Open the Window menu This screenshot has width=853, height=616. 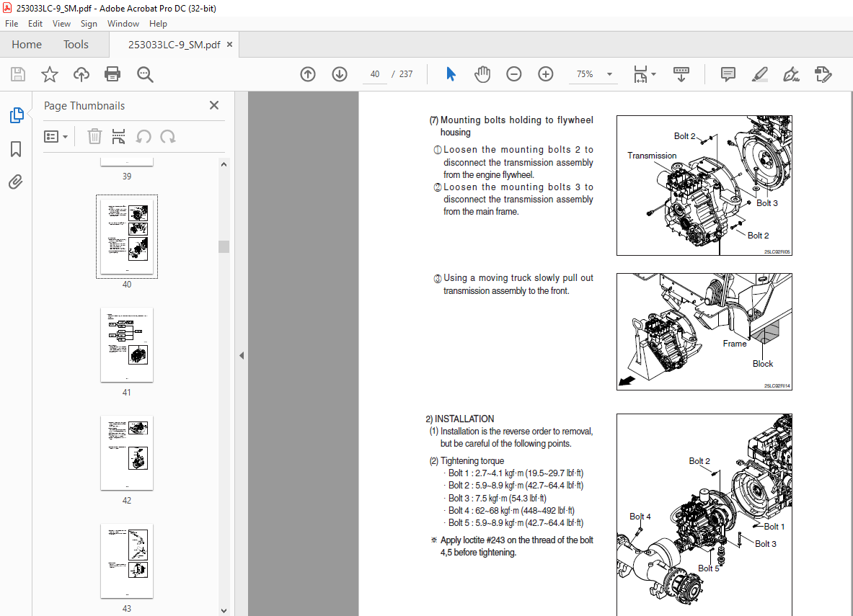coord(123,24)
